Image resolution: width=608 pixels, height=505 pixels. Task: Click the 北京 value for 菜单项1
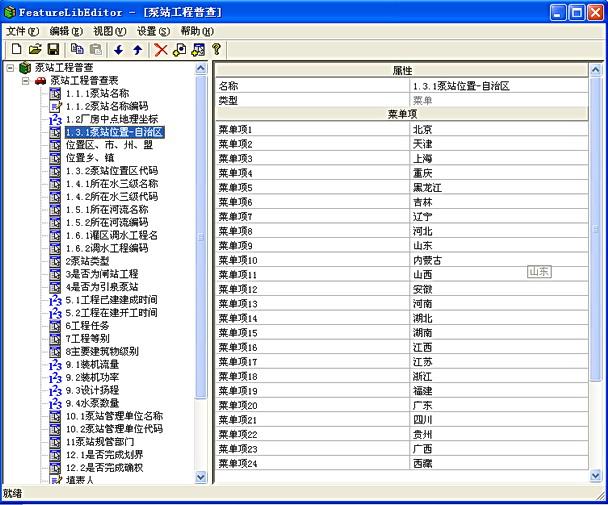tap(422, 130)
